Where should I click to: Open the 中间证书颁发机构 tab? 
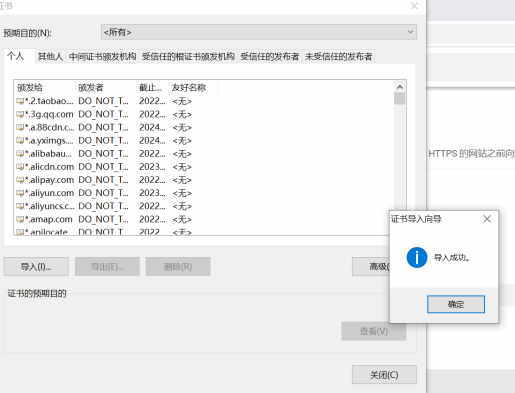[102, 56]
